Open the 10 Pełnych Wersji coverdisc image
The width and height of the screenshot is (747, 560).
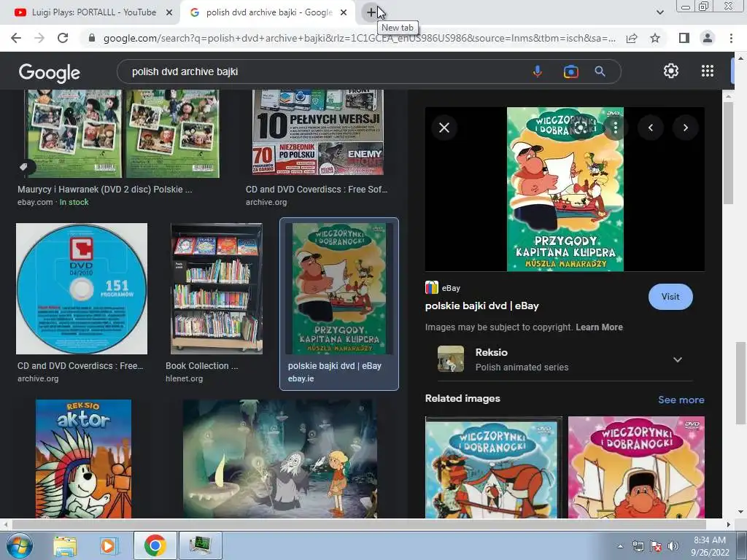pos(318,133)
